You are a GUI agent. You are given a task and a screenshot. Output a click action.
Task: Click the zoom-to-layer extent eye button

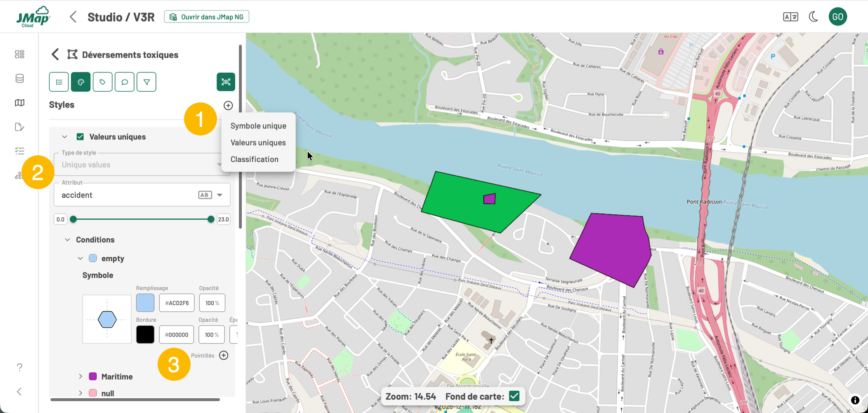coord(226,82)
